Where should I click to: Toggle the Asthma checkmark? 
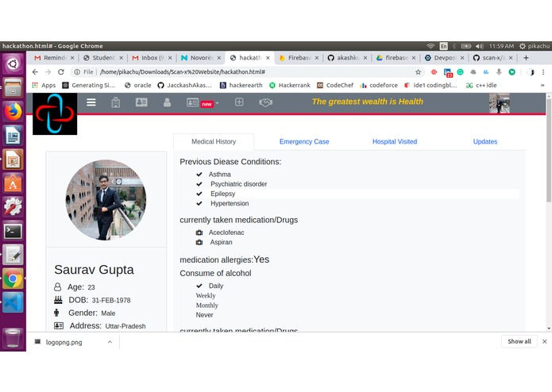click(199, 175)
